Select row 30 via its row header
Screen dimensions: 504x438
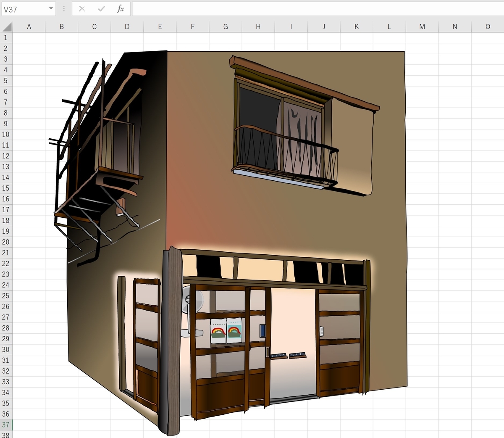(x=6, y=350)
